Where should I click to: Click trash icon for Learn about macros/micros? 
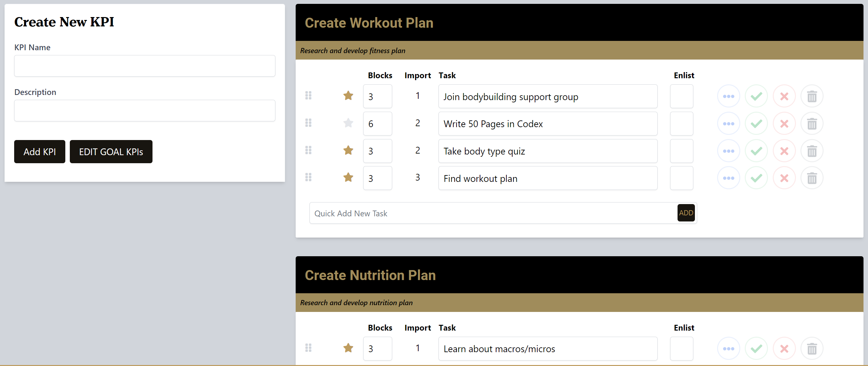point(811,349)
